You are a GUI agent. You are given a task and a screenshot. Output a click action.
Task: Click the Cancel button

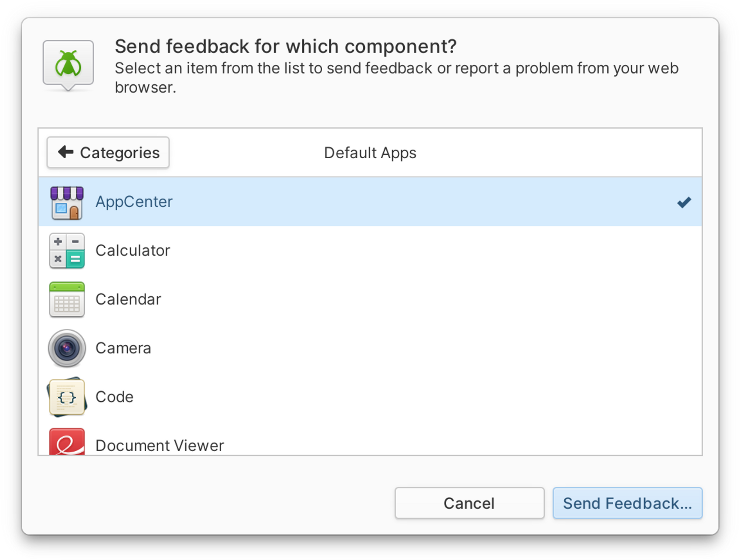(x=469, y=503)
